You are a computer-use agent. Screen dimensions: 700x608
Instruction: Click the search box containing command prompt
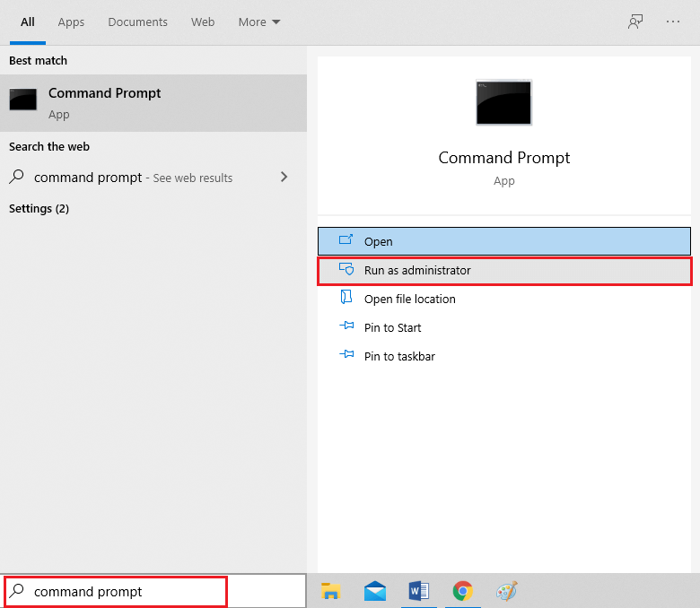[126, 592]
